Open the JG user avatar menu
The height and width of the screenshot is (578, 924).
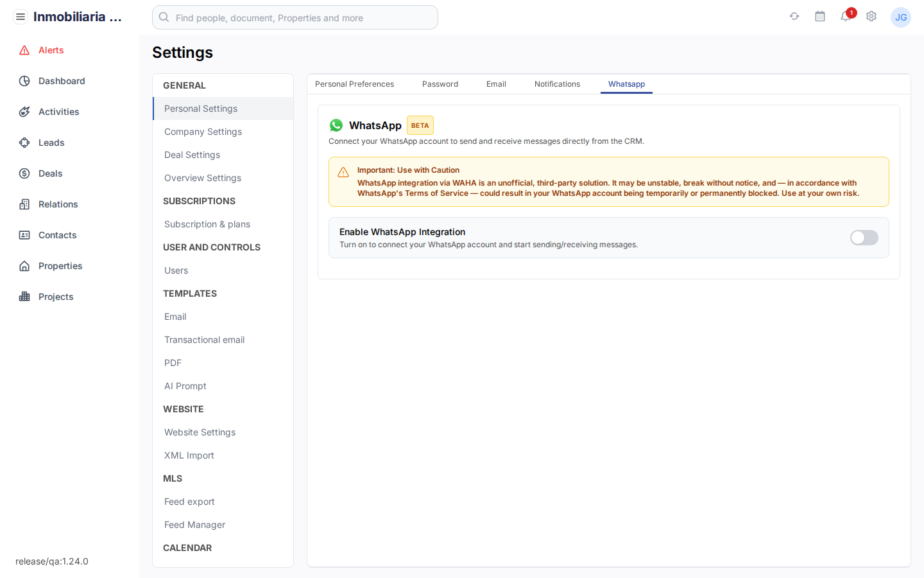click(901, 17)
